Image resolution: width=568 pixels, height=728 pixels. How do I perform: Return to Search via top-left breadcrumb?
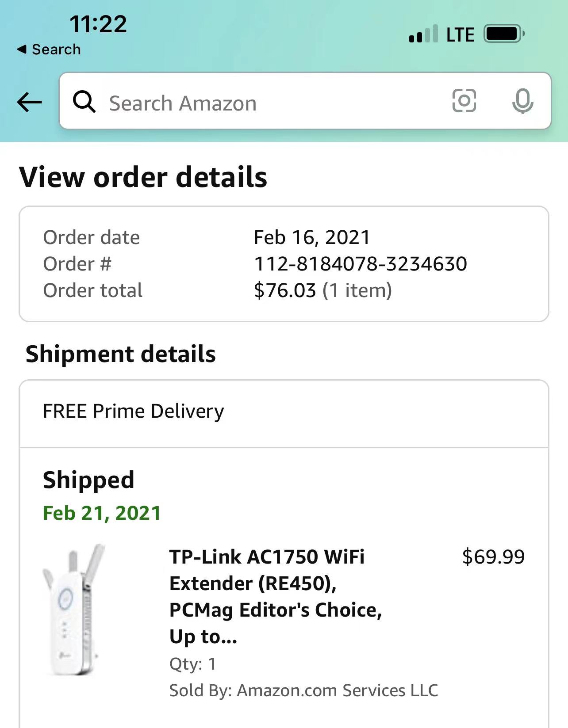click(x=49, y=50)
